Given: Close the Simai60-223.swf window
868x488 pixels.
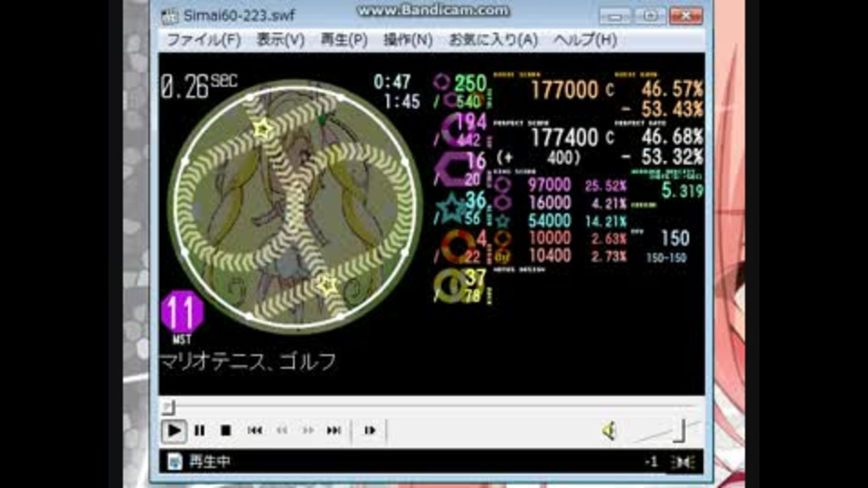Looking at the screenshot, I should point(685,16).
